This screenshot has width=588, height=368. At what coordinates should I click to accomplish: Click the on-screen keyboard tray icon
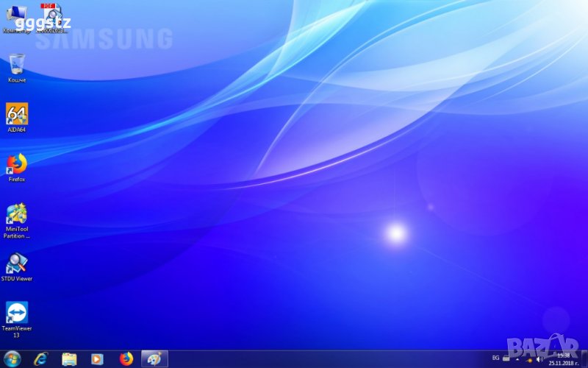click(506, 358)
